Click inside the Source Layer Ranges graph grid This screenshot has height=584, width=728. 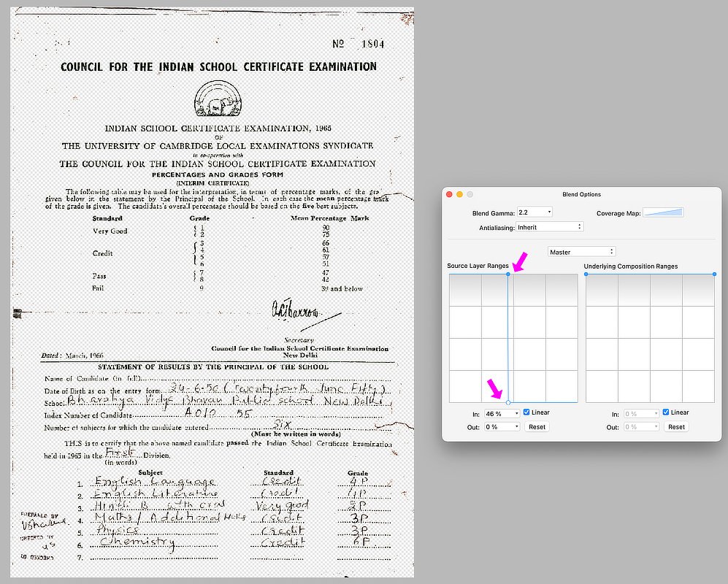(513, 338)
